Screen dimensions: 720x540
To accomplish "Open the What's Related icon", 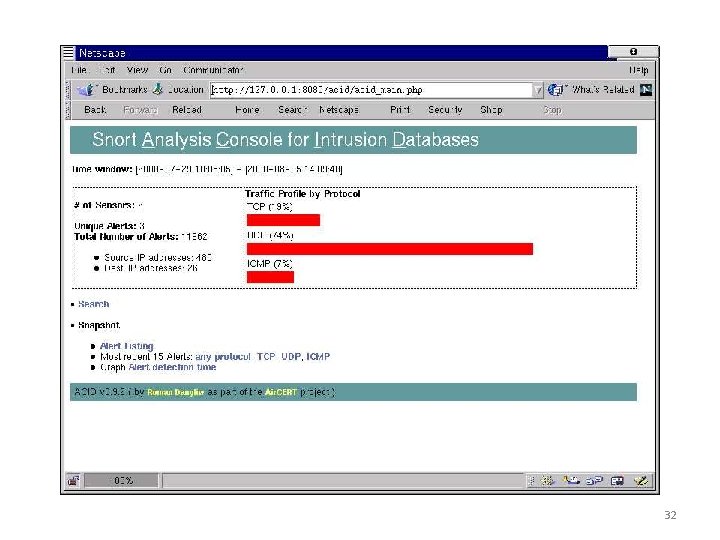I will [555, 90].
